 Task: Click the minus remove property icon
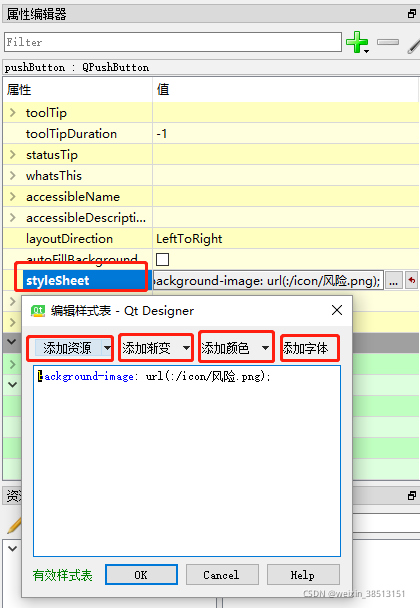pos(388,42)
